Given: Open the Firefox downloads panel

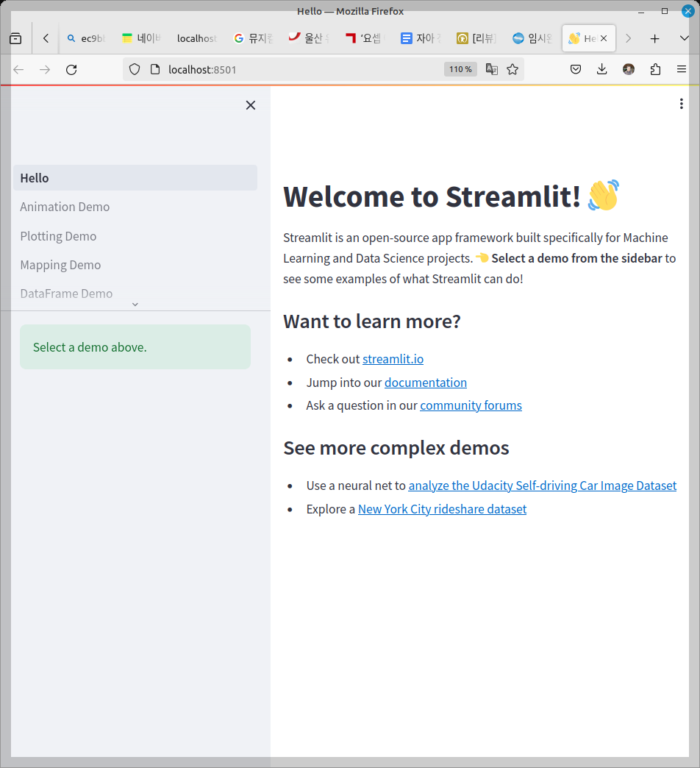Looking at the screenshot, I should (x=601, y=69).
